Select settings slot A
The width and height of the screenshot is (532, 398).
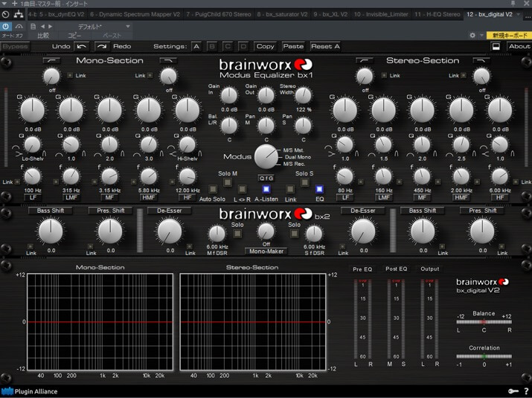point(196,46)
